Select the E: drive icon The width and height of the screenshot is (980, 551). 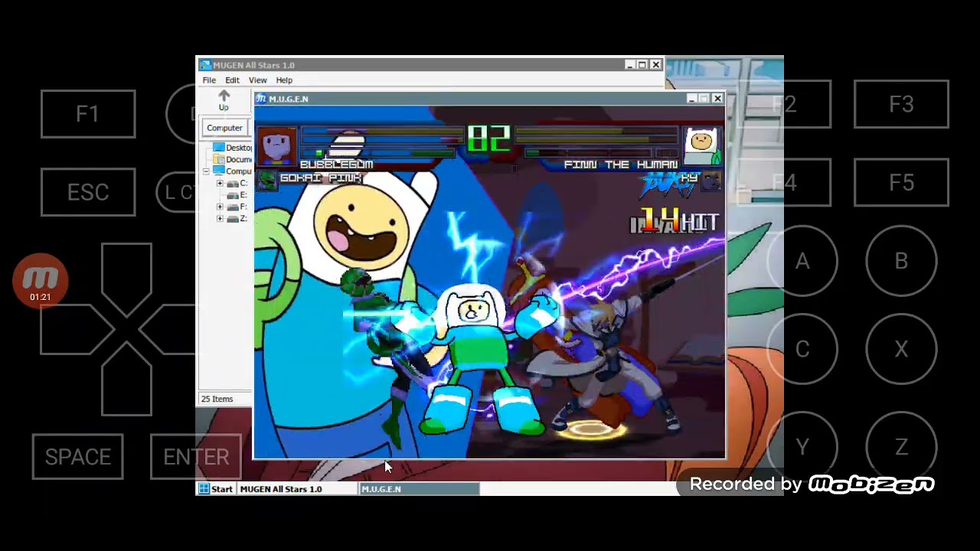(x=233, y=195)
